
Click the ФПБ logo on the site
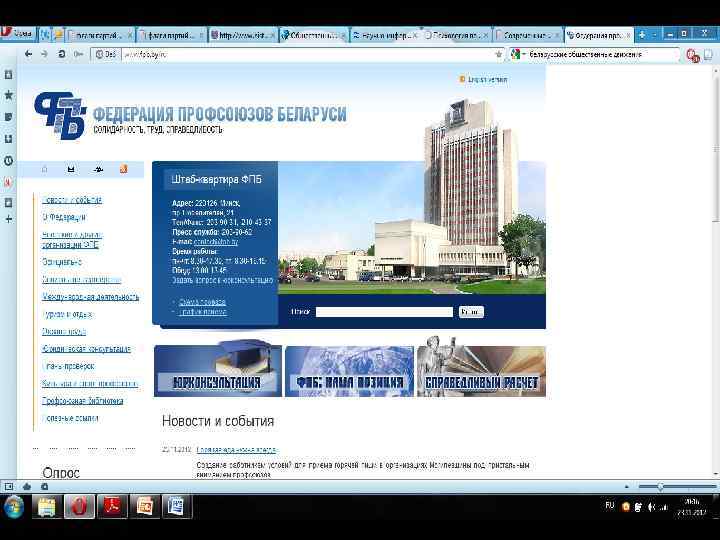(x=60, y=115)
